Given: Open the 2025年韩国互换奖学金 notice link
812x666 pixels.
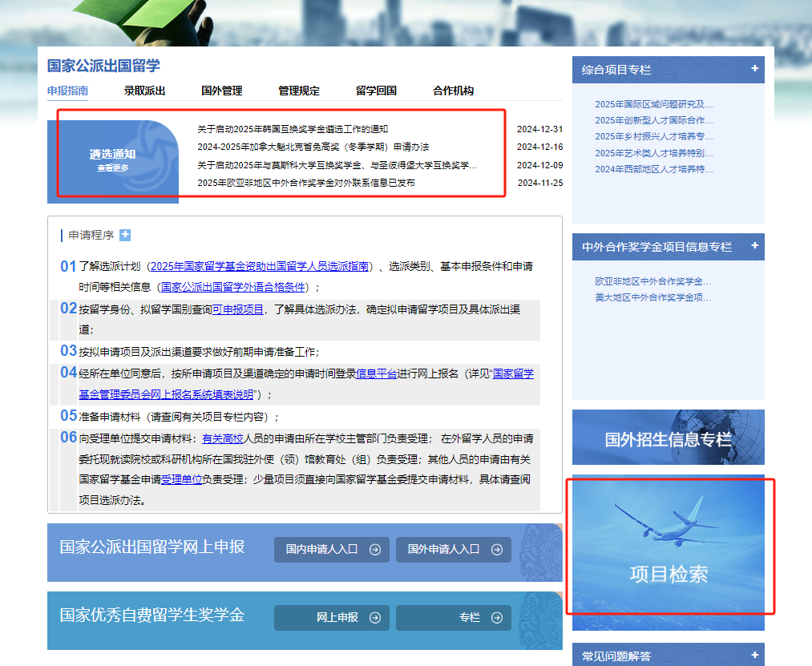Looking at the screenshot, I should click(x=293, y=129).
